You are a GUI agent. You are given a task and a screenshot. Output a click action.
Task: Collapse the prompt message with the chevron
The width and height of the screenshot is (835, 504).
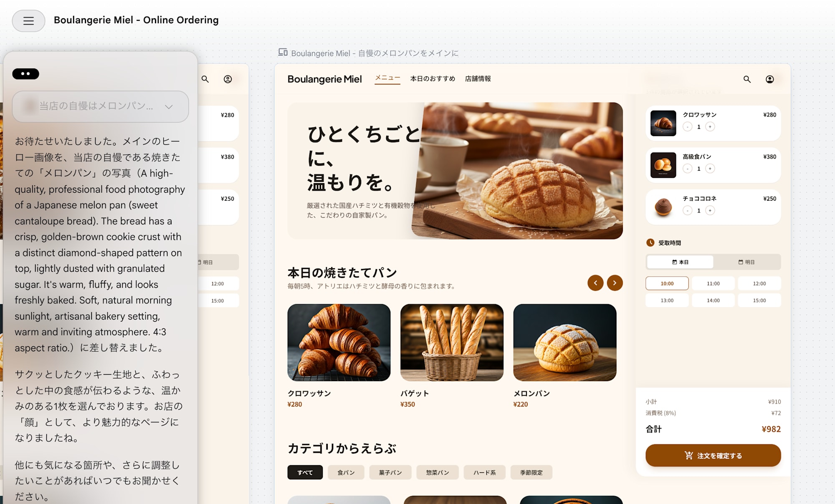[170, 107]
